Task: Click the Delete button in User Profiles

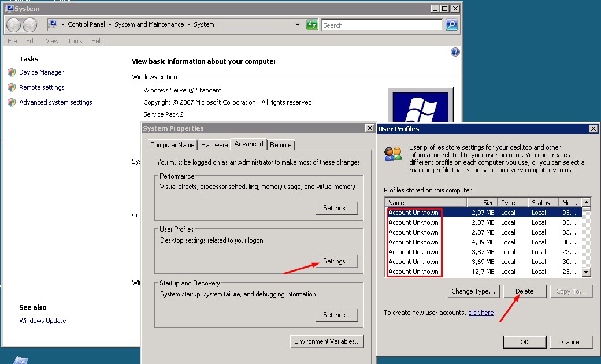Action: 525,291
